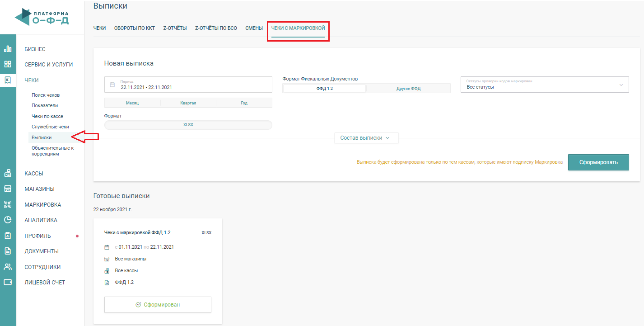The image size is (644, 326).
Task: Select the Квартал period preset
Action: click(x=188, y=103)
